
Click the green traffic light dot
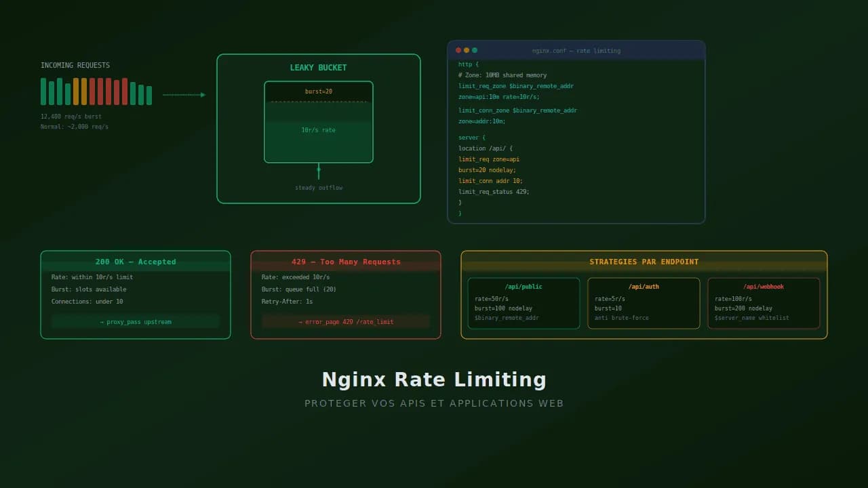coord(474,50)
